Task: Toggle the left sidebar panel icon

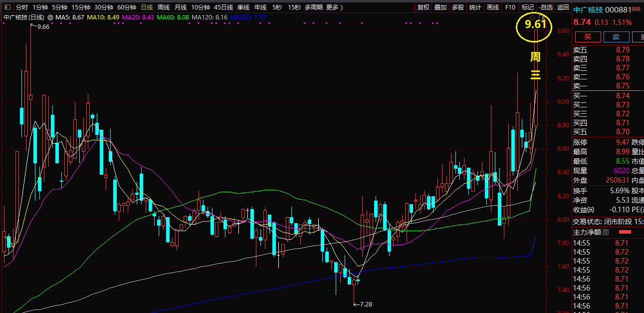Action: 6,7
